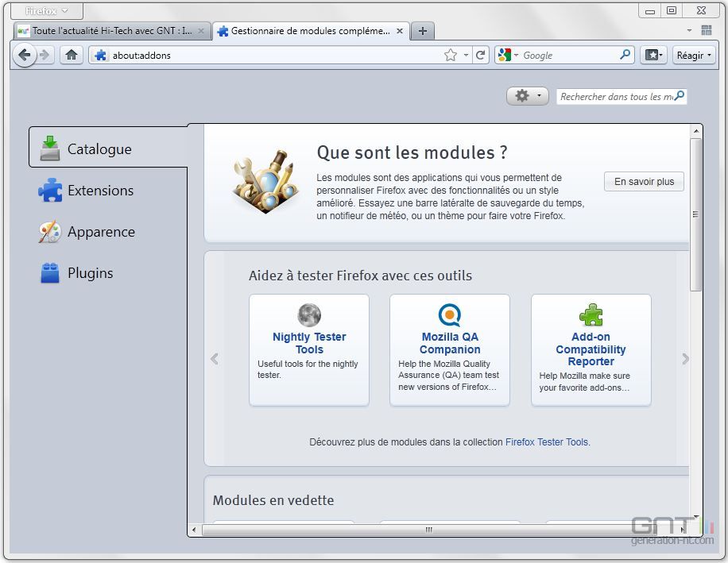Select the Catalogue category
This screenshot has height=563, width=728.
pyautogui.click(x=108, y=148)
